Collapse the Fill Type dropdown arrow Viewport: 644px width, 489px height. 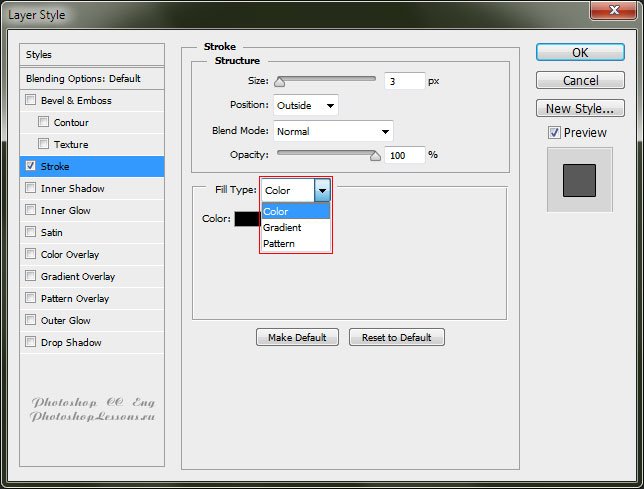[x=322, y=190]
